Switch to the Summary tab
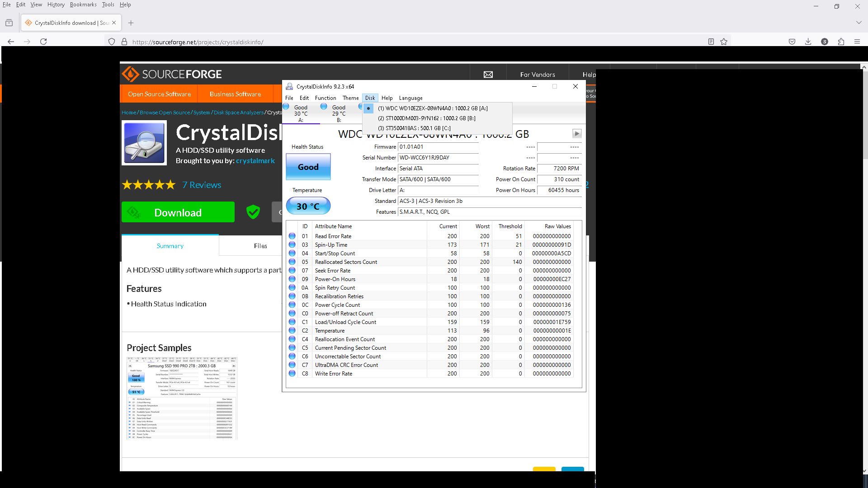 coord(170,246)
